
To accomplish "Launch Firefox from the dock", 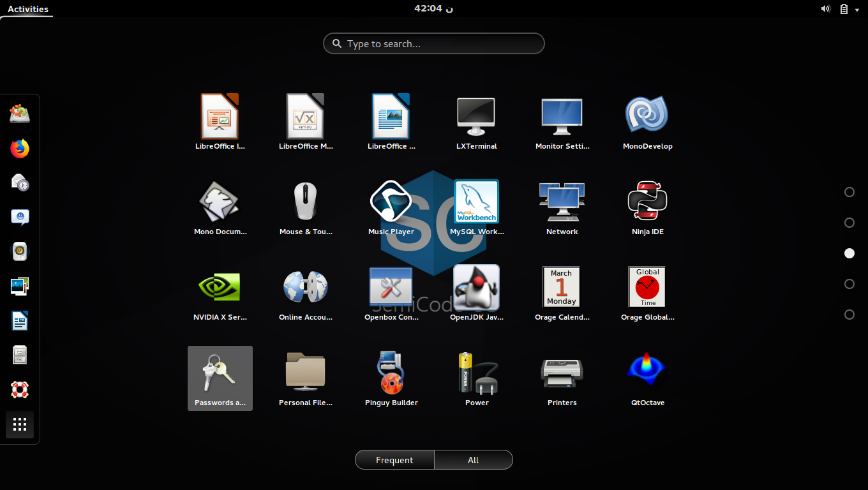I will pyautogui.click(x=20, y=149).
